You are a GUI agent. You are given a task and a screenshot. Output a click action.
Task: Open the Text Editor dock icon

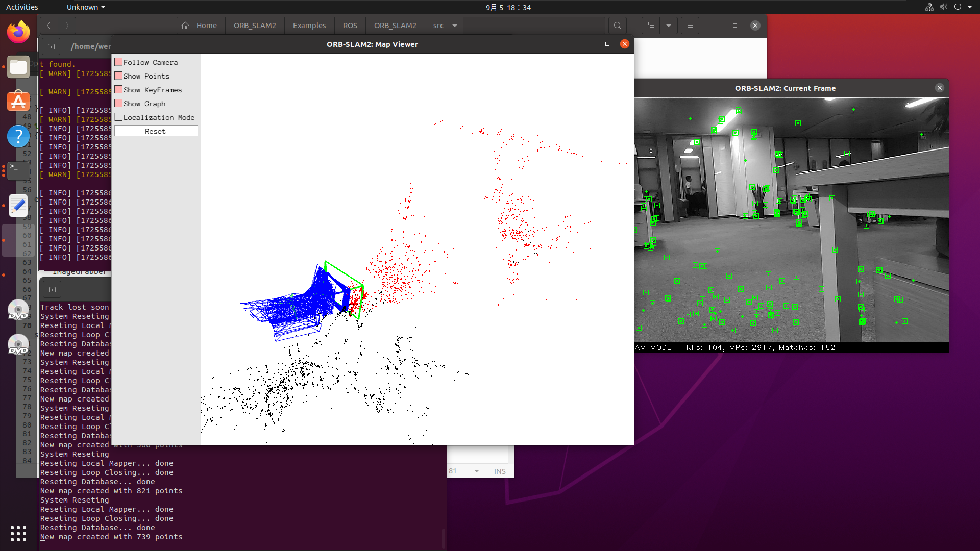point(18,205)
